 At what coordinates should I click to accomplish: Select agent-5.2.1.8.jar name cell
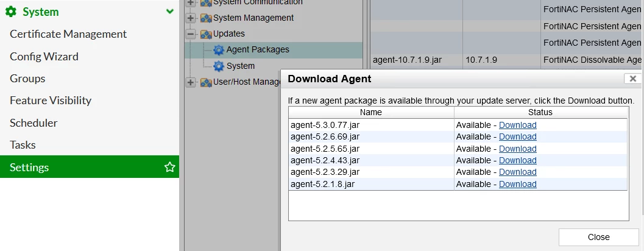click(371, 184)
